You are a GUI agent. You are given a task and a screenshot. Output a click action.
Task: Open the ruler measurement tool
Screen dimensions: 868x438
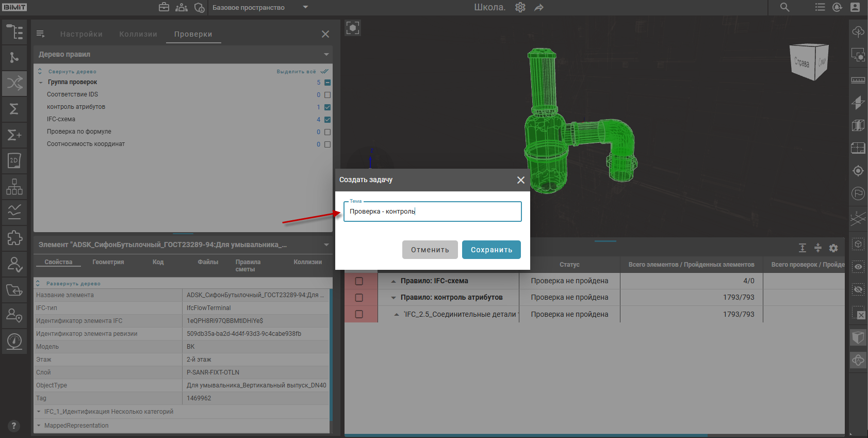click(858, 79)
